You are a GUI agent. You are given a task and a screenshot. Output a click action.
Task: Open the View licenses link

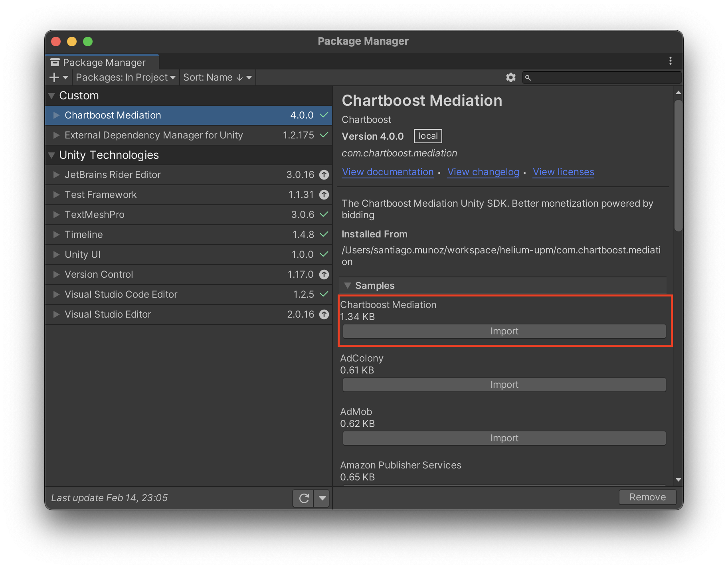click(563, 172)
